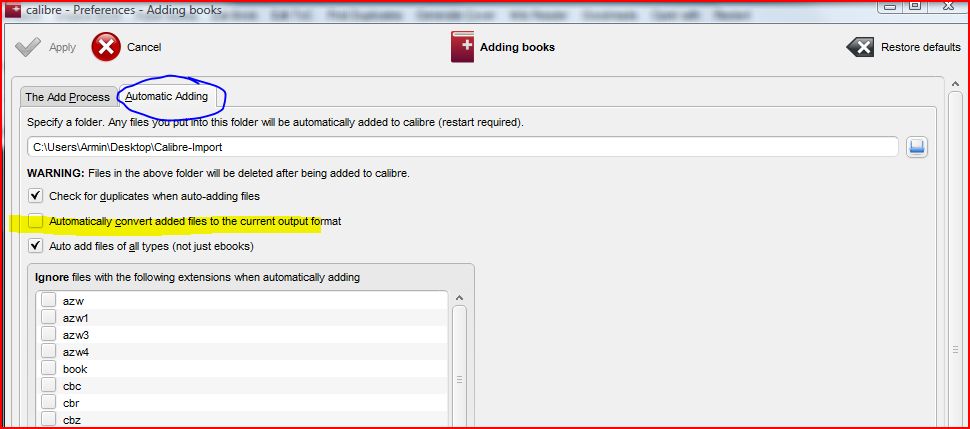This screenshot has width=970, height=429.
Task: Click the Adding books red book icon
Action: pos(462,47)
